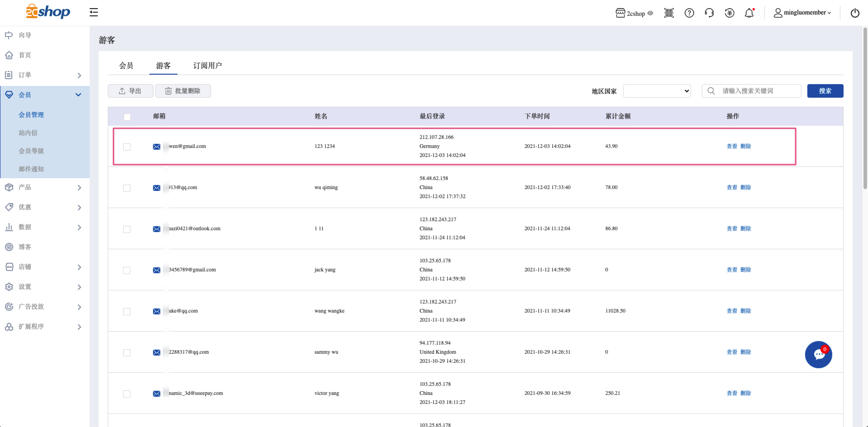The height and width of the screenshot is (427, 868).
Task: Check the outlook.com row checkbox
Action: click(x=127, y=229)
